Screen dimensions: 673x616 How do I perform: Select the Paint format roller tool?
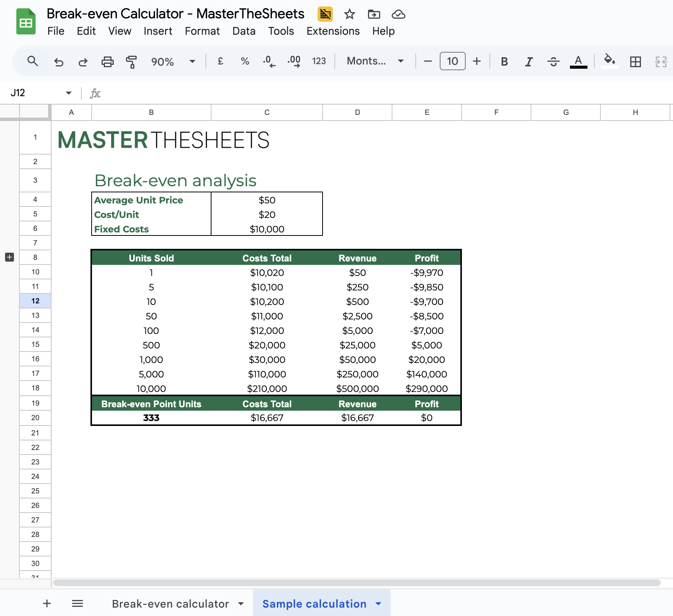(x=131, y=61)
